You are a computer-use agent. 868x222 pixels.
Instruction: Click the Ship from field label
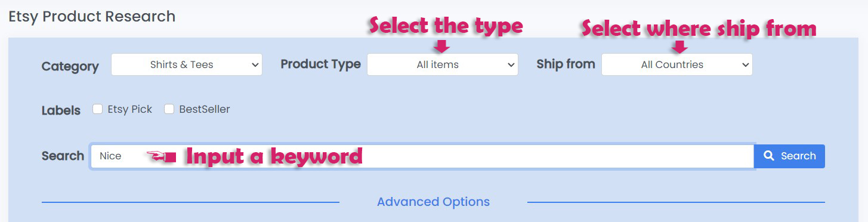pyautogui.click(x=566, y=64)
